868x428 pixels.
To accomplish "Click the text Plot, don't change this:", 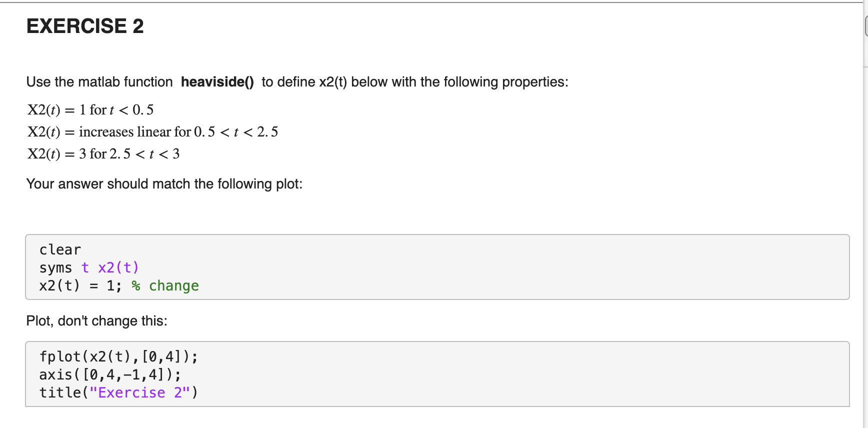I will coord(97,321).
